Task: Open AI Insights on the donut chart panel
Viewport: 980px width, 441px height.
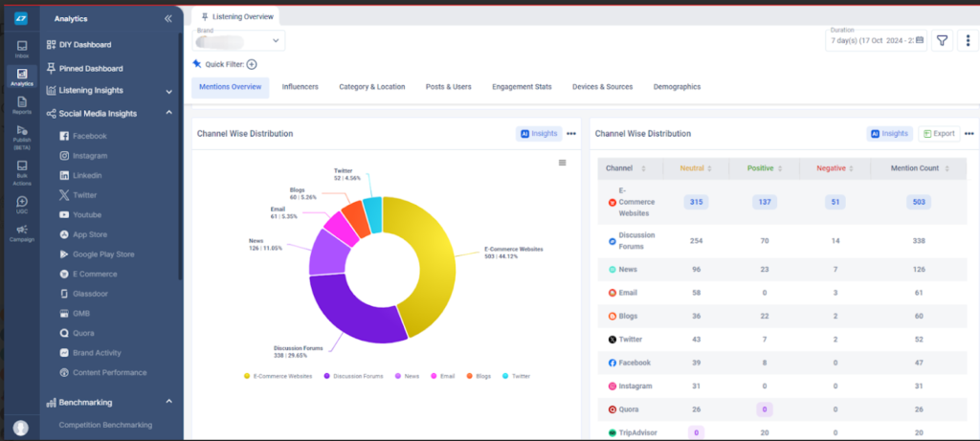Action: pyautogui.click(x=539, y=134)
